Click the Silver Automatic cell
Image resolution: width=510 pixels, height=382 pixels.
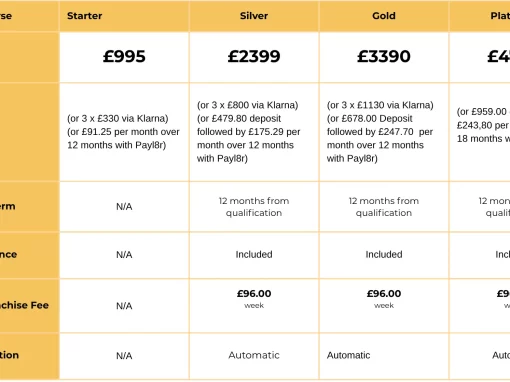(254, 355)
